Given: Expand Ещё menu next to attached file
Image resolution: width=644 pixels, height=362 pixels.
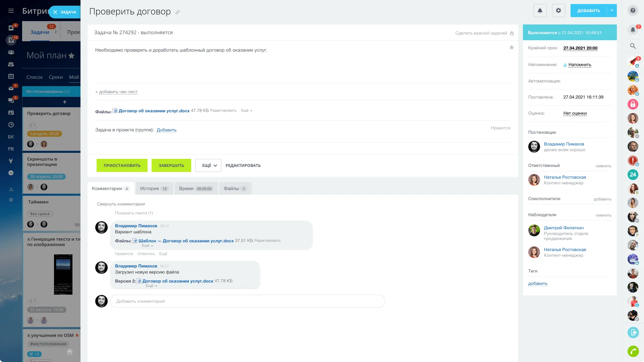Looking at the screenshot, I should click(247, 111).
